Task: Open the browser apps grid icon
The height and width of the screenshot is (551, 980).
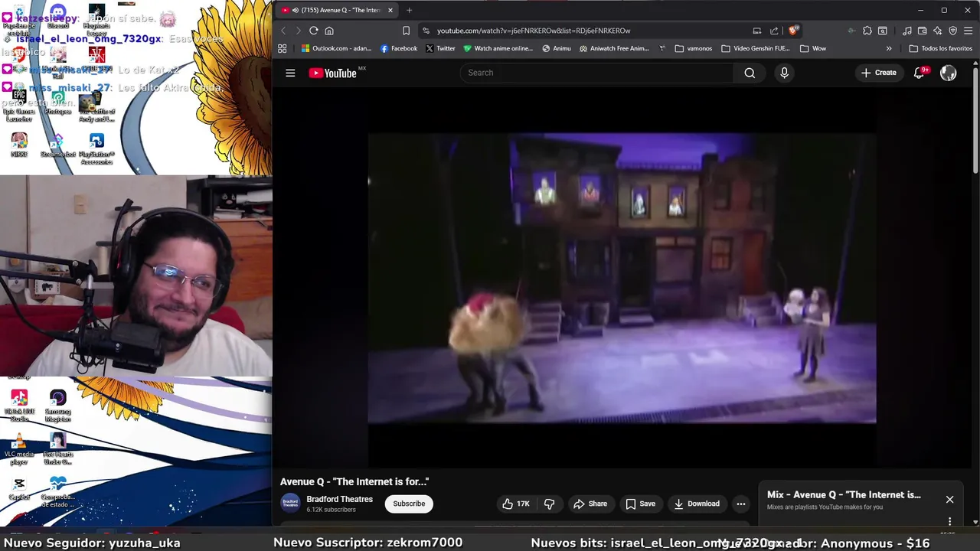Action: pos(283,48)
